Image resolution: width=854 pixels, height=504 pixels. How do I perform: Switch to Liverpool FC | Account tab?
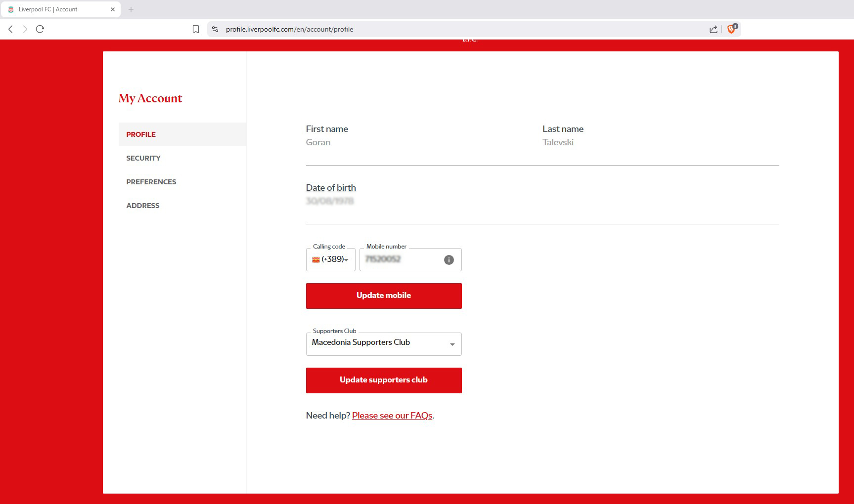pos(60,9)
